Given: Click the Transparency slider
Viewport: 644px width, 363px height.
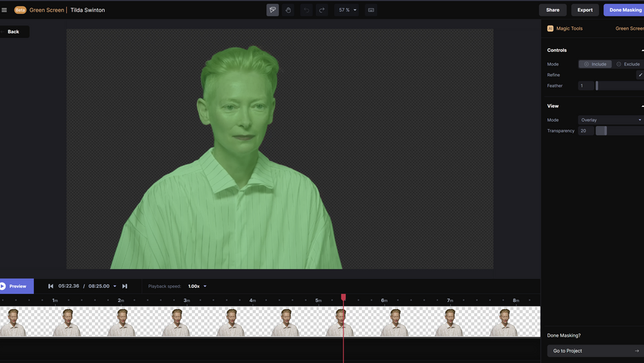Looking at the screenshot, I should click(619, 131).
